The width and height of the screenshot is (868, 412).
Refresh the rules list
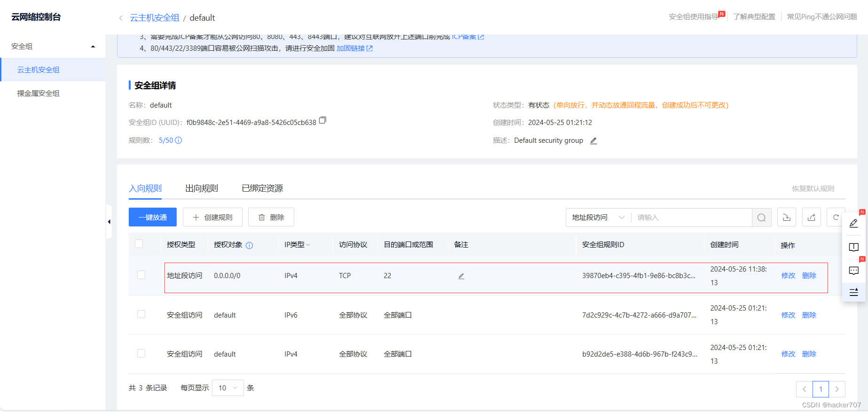pos(836,217)
